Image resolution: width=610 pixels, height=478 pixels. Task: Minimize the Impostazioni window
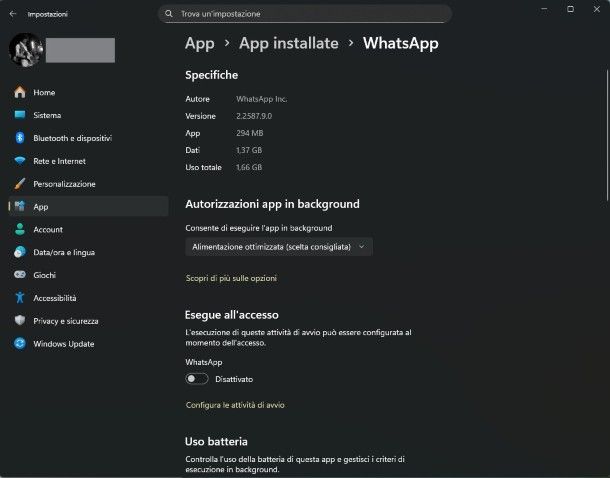[x=544, y=9]
